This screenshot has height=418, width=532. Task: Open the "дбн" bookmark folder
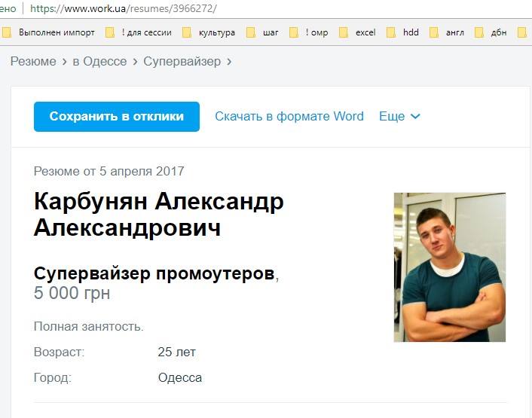[x=491, y=32]
